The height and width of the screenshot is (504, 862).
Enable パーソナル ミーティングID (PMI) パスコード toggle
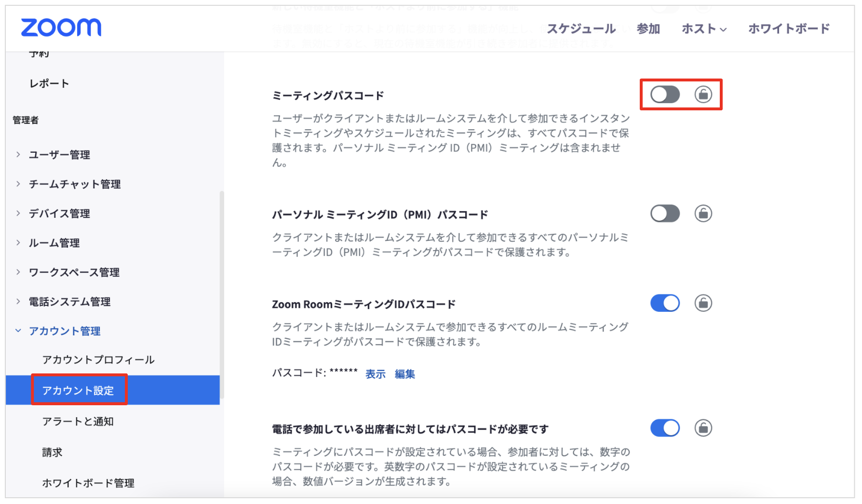click(665, 213)
